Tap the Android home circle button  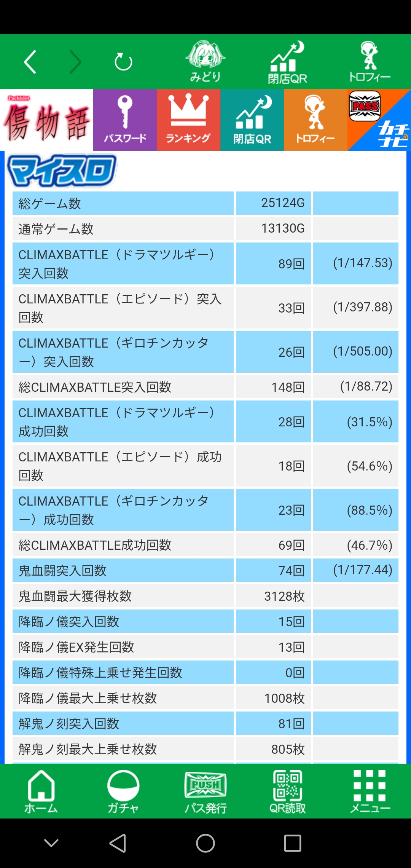pyautogui.click(x=205, y=843)
